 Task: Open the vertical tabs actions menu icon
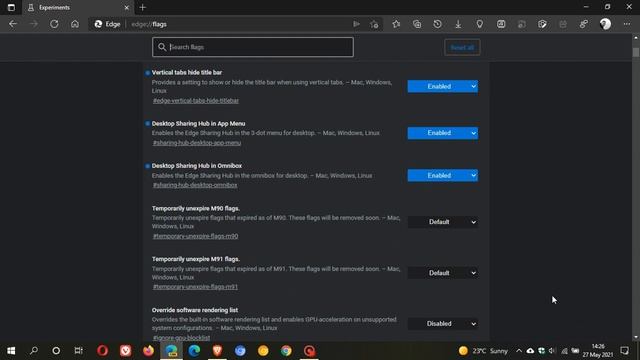point(11,7)
